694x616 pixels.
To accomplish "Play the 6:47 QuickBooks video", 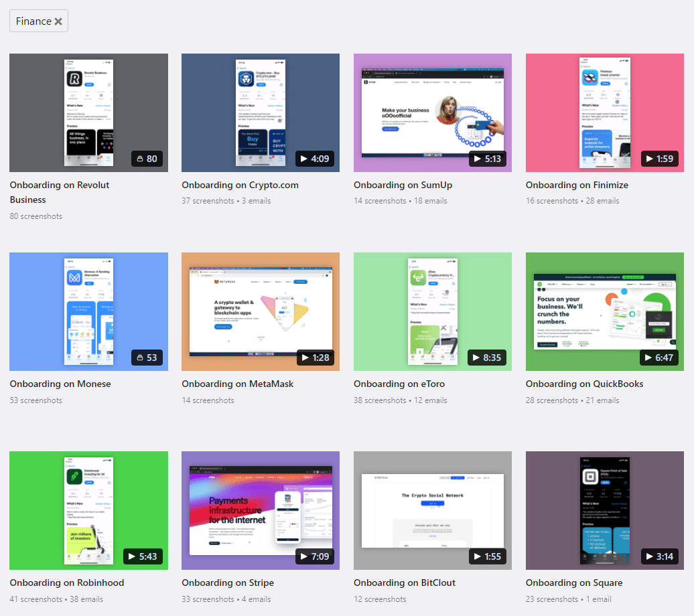I will (x=659, y=358).
